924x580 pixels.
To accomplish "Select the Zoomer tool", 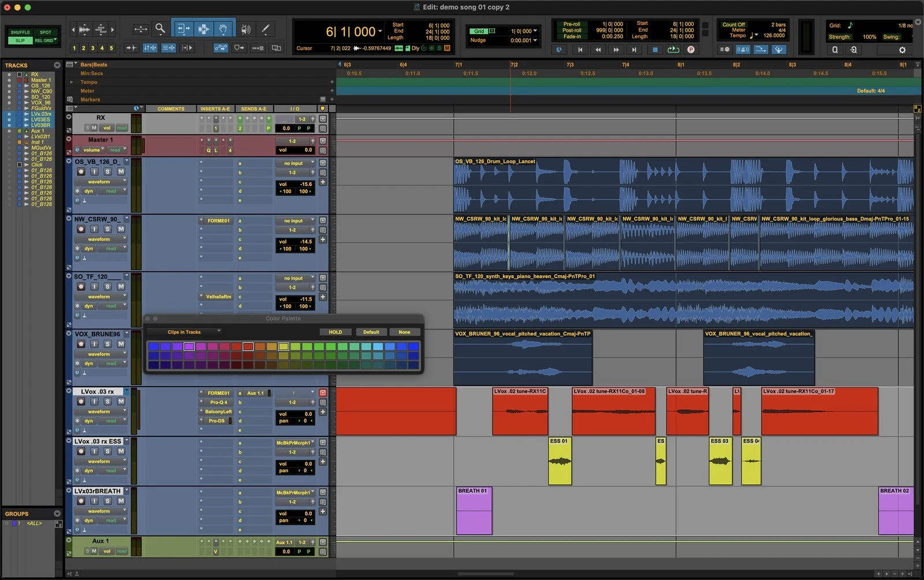I will [x=160, y=28].
